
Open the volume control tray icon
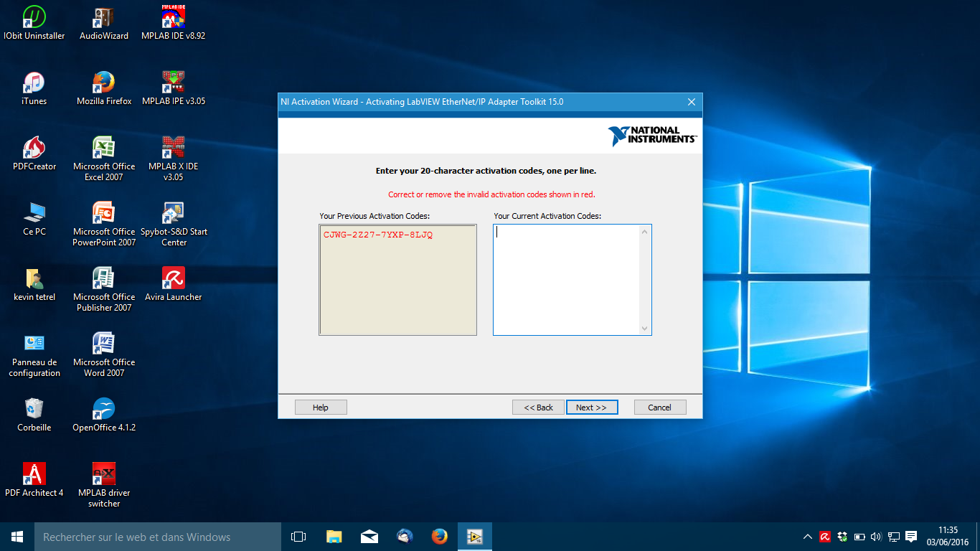tap(876, 537)
